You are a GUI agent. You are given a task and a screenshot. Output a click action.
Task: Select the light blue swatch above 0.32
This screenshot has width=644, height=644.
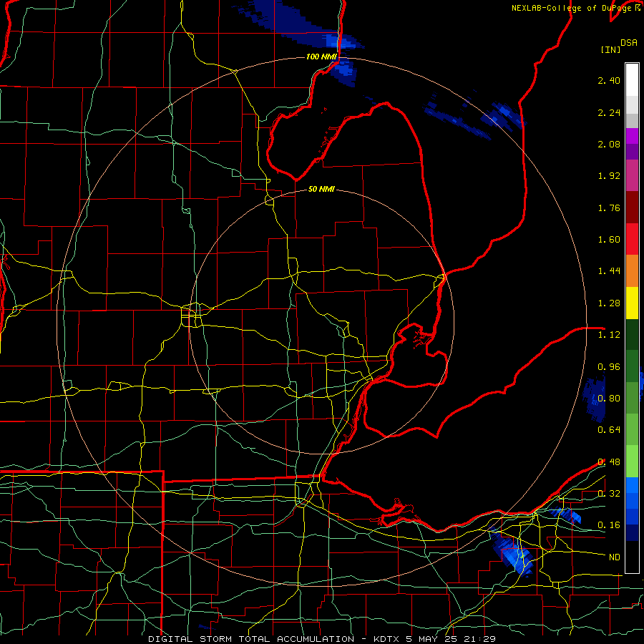[x=632, y=485]
